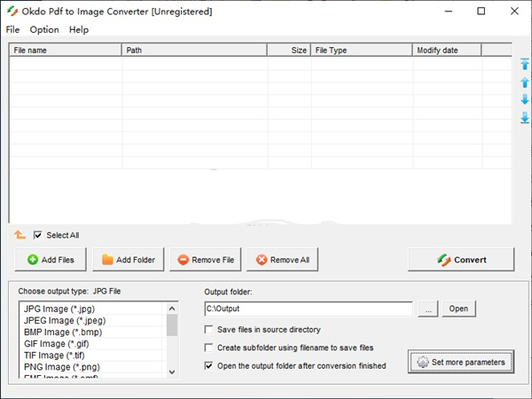Viewport: 532px width, 399px height.
Task: Enable Save files in source directory
Action: 208,330
